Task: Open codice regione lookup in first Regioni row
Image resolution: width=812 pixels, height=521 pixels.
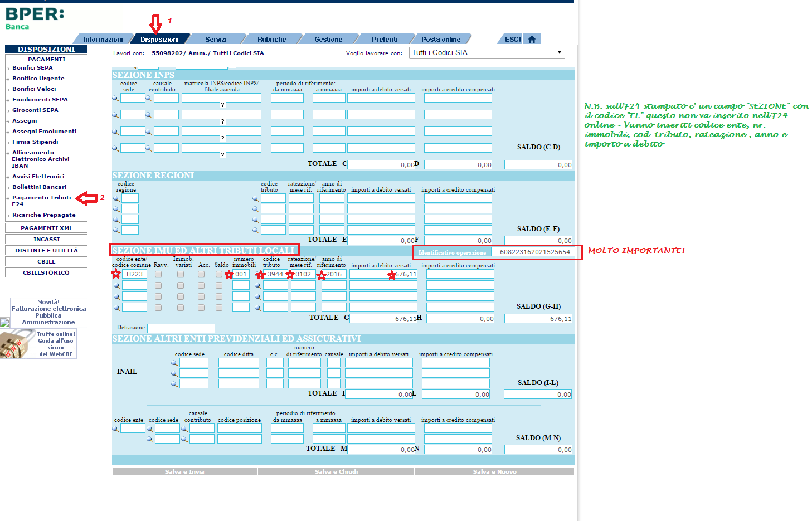Action: (x=116, y=198)
